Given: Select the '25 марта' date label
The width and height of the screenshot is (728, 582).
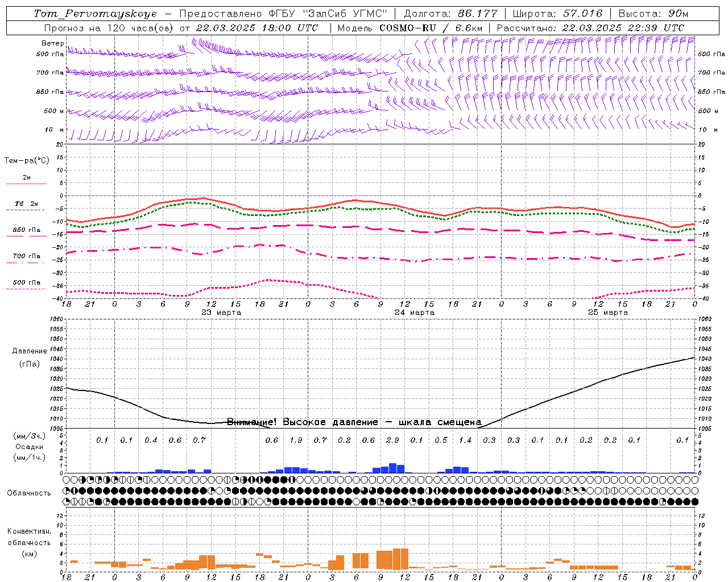Looking at the screenshot, I should [608, 313].
